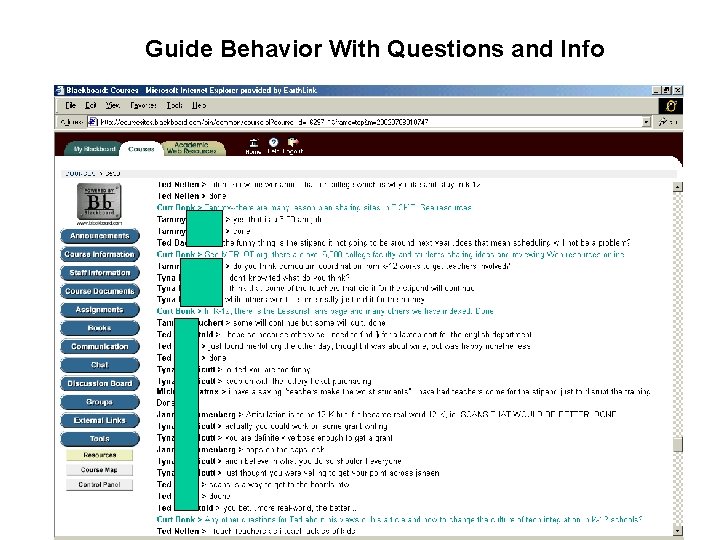Click chat line "Ted Nellen > done"
The width and height of the screenshot is (720, 540).
coord(192,196)
